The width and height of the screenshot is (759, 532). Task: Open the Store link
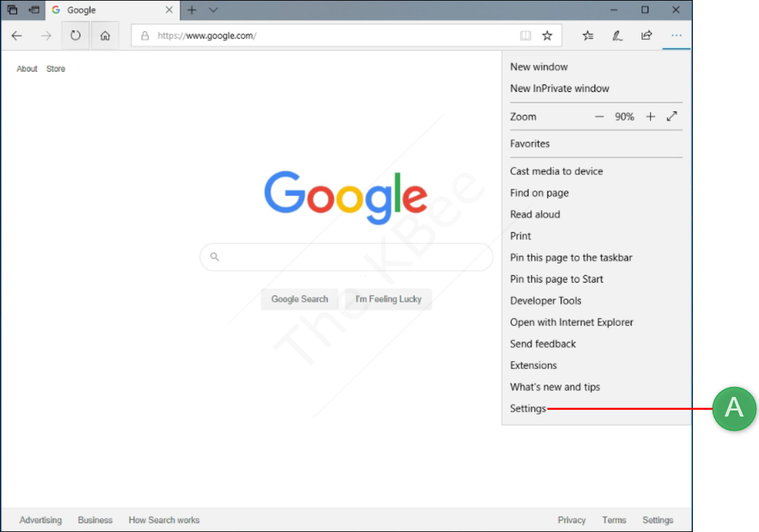[x=55, y=69]
